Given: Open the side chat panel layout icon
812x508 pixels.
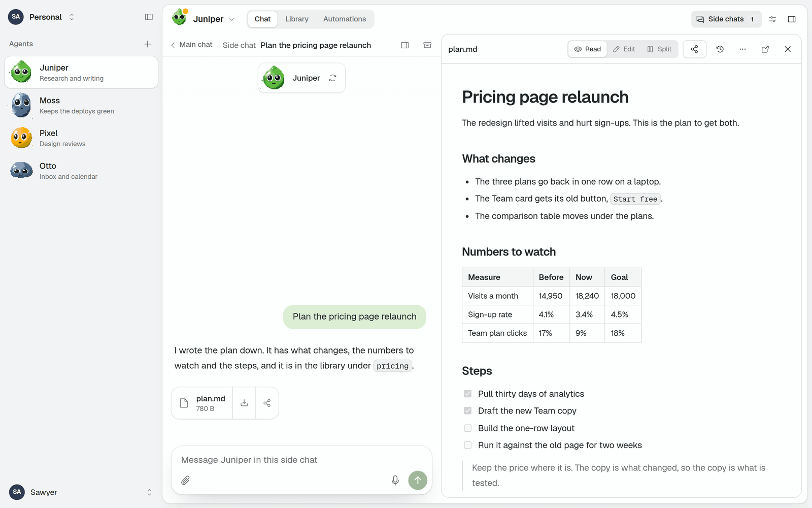Looking at the screenshot, I should coord(405,45).
